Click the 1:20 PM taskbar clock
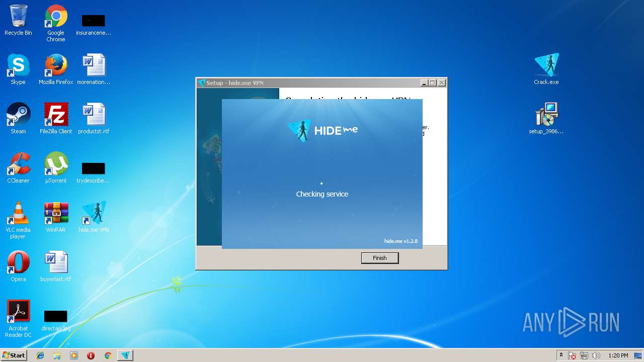Viewport: 644px width, 362px height. (x=618, y=355)
